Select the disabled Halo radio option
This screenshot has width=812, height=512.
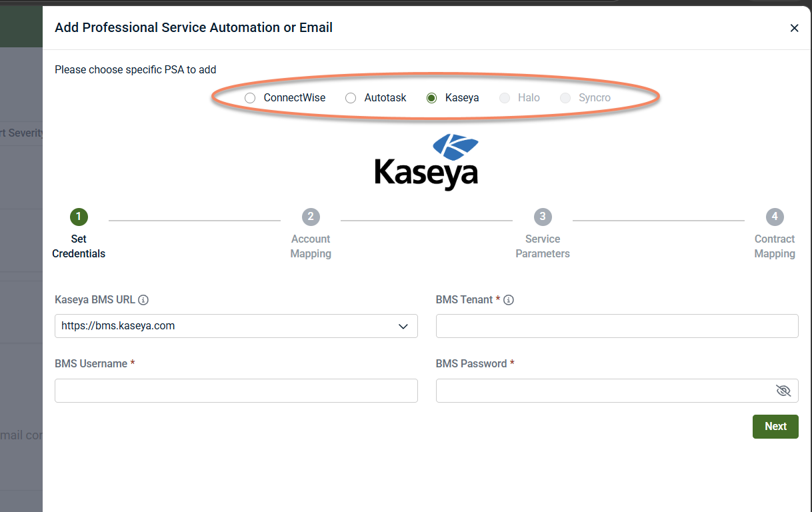[505, 98]
